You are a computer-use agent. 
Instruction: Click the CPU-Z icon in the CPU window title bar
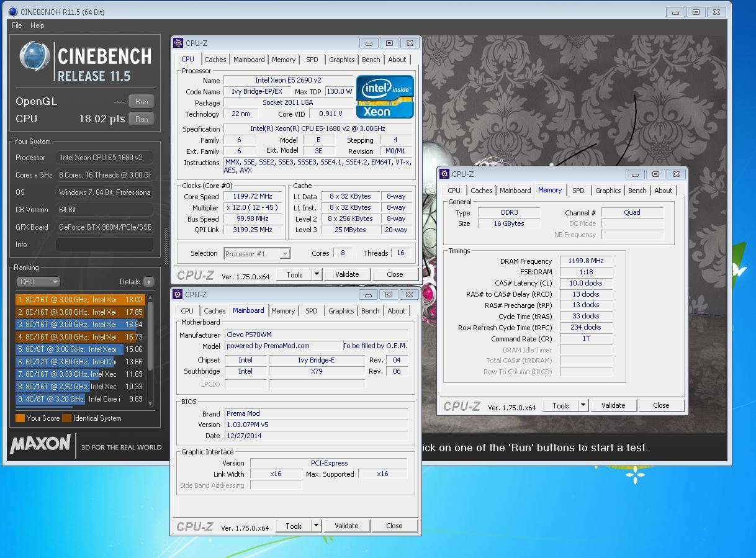[178, 43]
